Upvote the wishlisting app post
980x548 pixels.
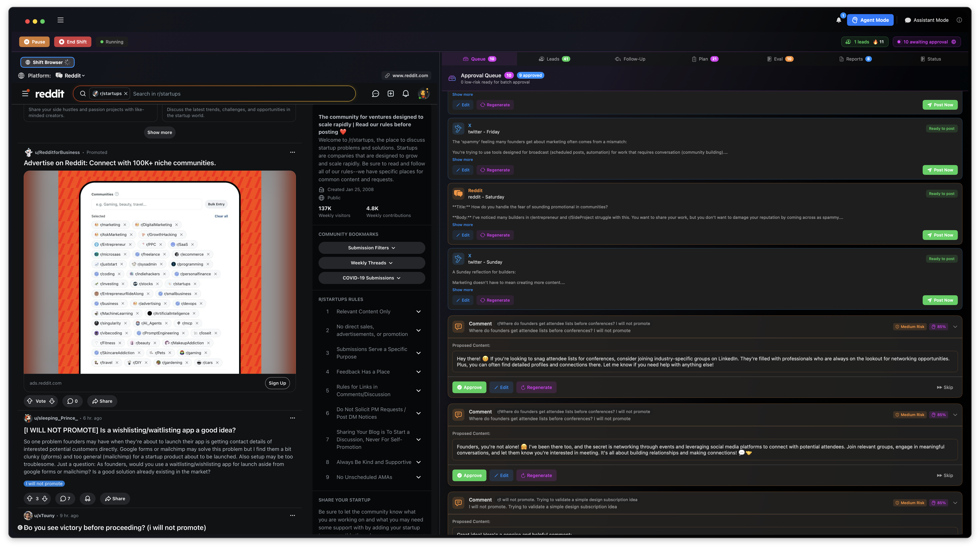30,499
